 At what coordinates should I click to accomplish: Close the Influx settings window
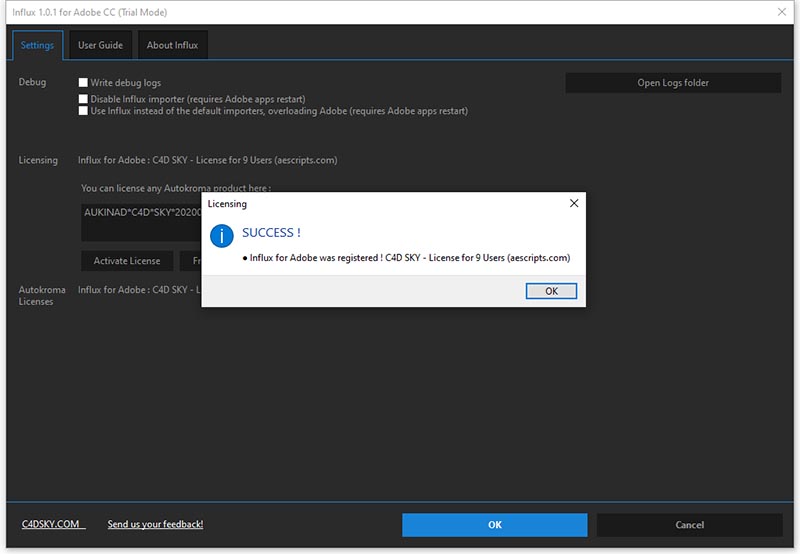[x=782, y=12]
